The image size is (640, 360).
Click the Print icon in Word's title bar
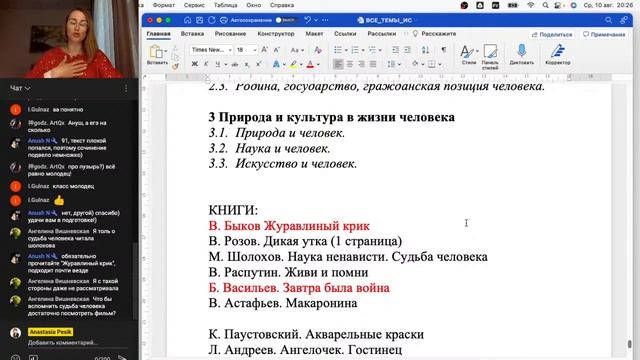coord(224,20)
